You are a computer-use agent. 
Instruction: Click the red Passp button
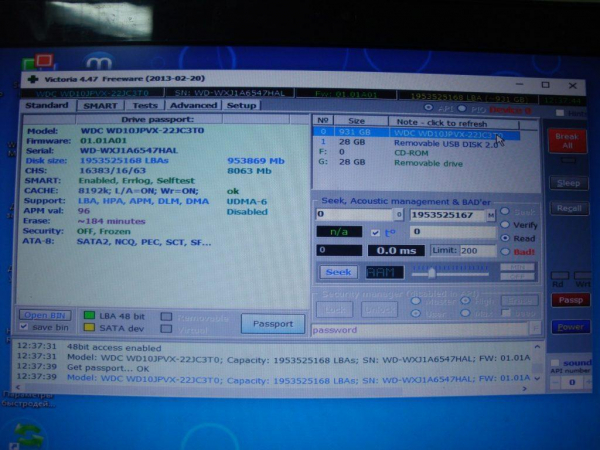571,300
